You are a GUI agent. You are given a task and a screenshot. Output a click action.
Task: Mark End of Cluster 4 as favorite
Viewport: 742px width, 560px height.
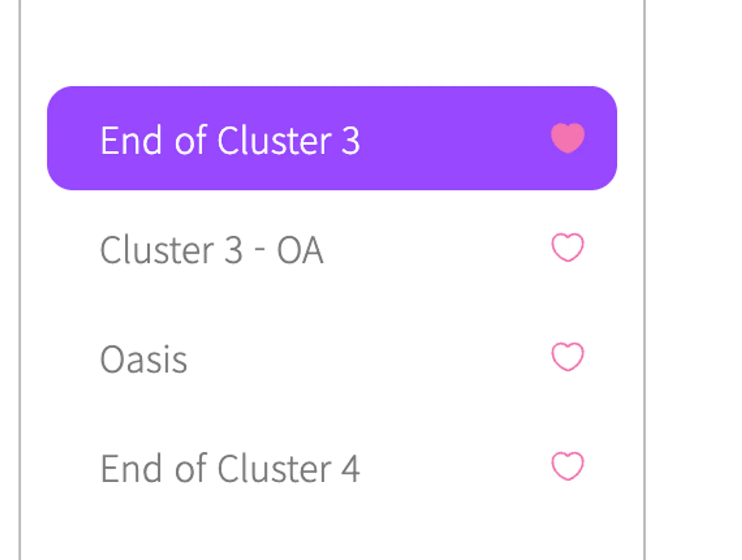(x=568, y=466)
